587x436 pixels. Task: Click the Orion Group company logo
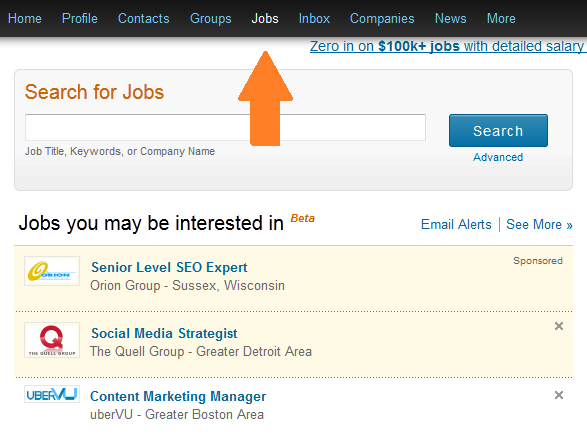click(52, 271)
